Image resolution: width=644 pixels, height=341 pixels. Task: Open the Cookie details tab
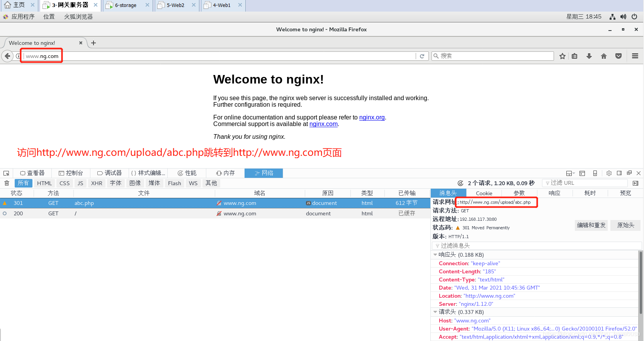[484, 193]
